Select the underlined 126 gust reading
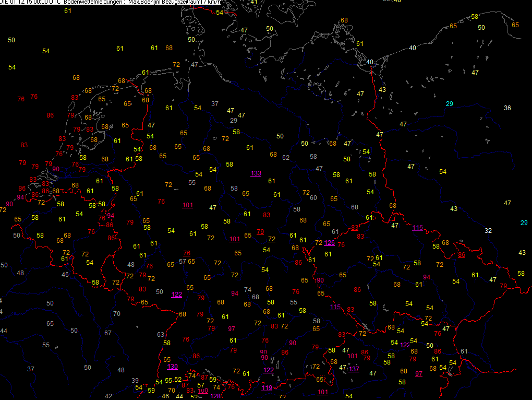This screenshot has width=532, height=400. pyautogui.click(x=329, y=243)
